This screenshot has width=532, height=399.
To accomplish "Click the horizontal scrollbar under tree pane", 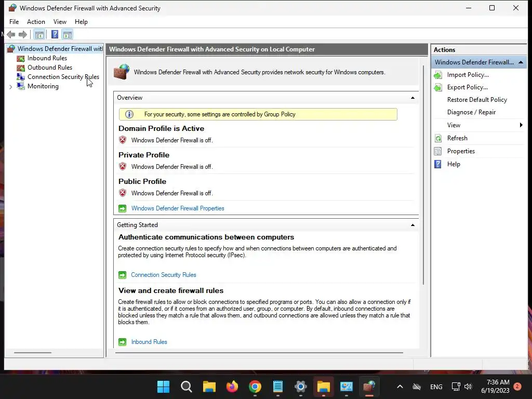I will tap(33, 353).
